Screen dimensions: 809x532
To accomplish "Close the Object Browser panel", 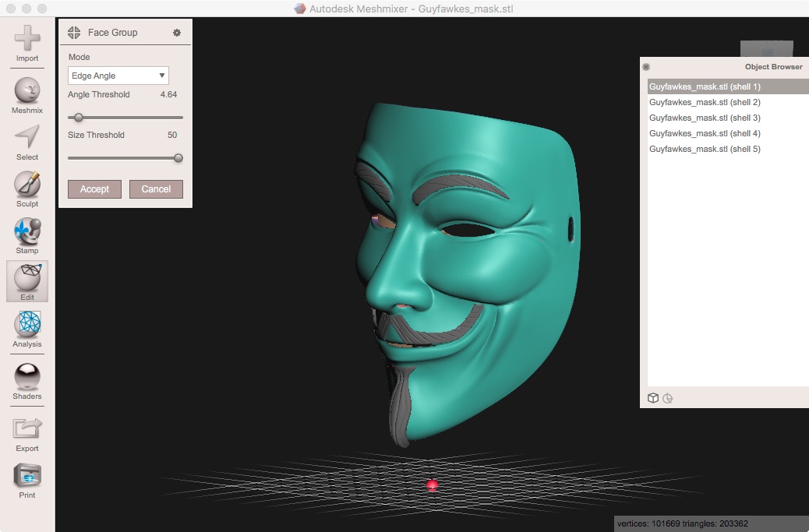I will point(646,67).
